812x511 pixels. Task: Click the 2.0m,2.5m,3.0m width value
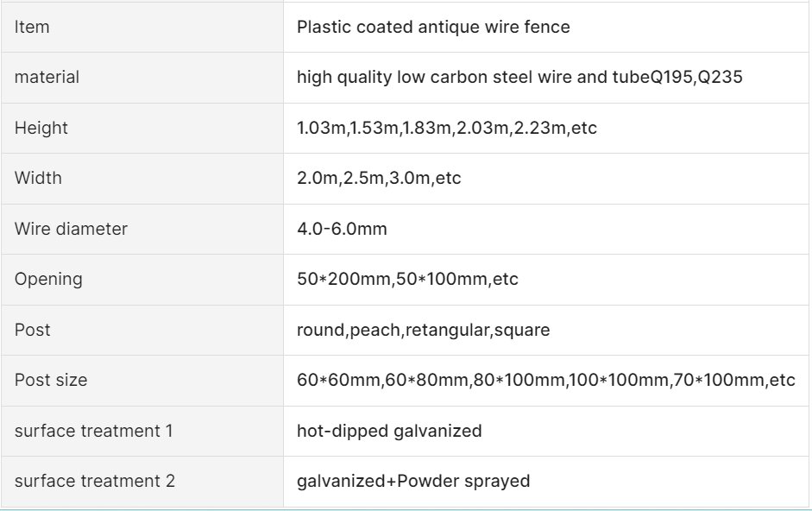379,179
